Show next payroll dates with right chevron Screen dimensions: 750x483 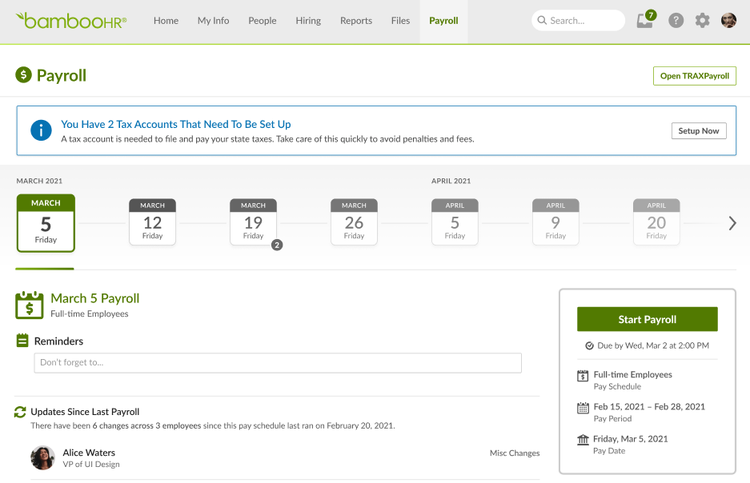732,223
